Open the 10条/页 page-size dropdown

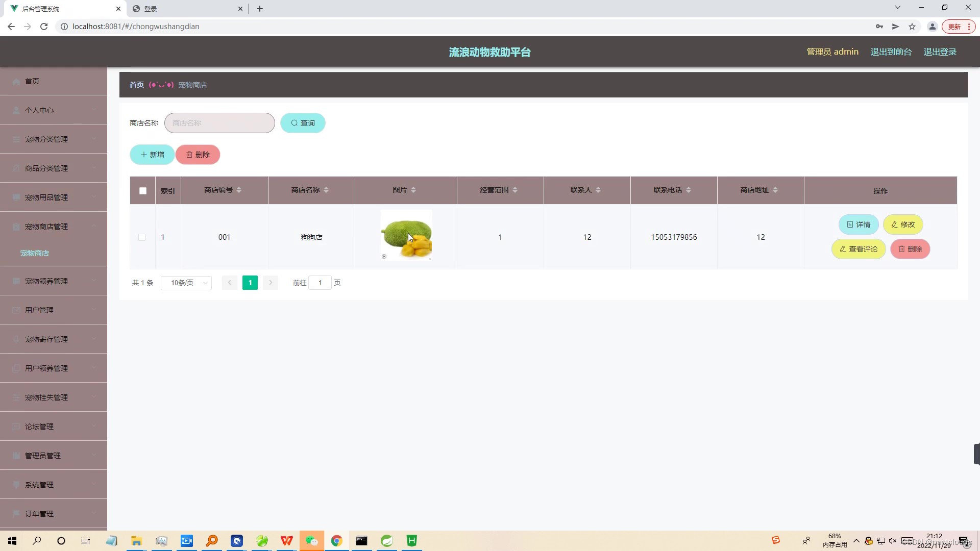[186, 283]
